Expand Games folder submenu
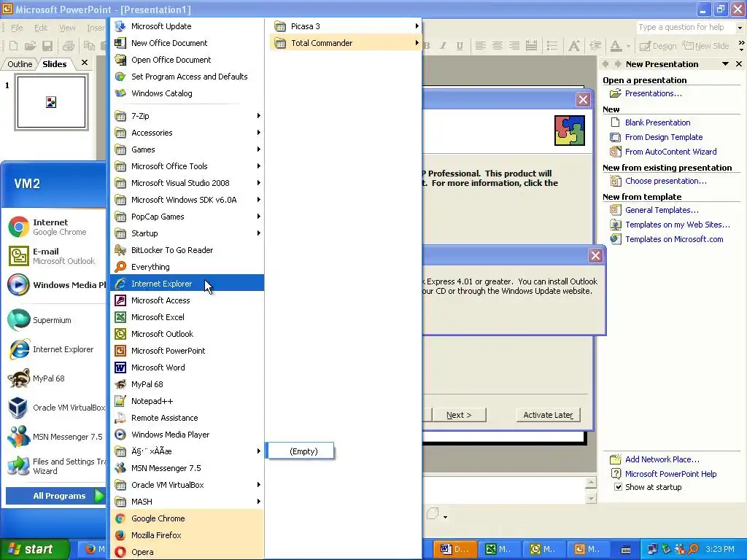Screen dimensions: 747x560 click(187, 149)
